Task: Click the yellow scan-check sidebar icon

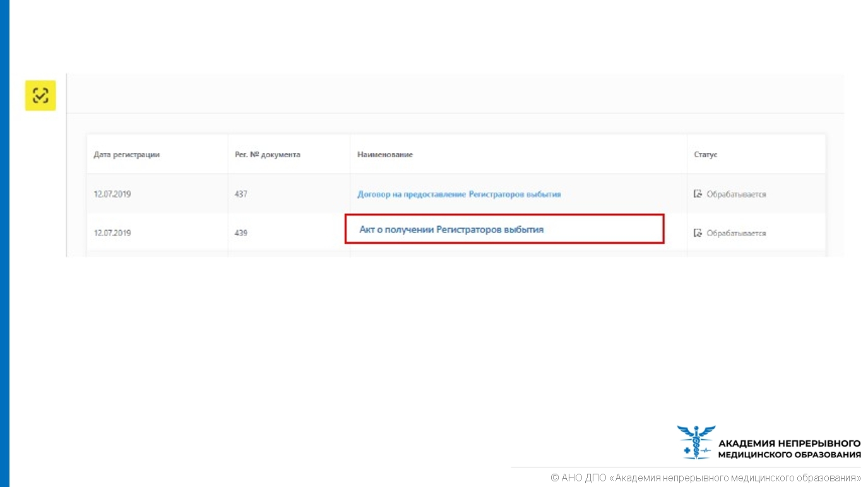Action: coord(40,95)
